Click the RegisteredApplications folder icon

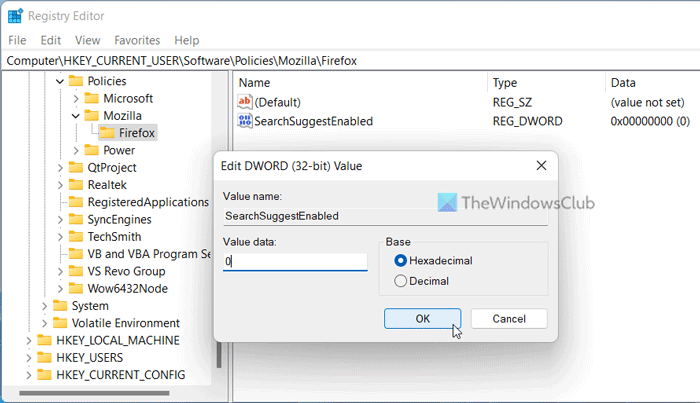(76, 202)
